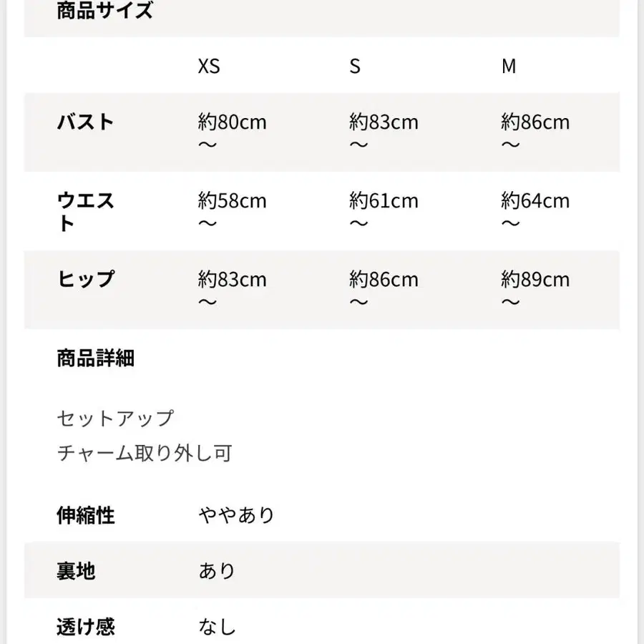Viewport: 644px width, 644px height.
Task: Click the M hip value 約89cm
Action: 535,279
